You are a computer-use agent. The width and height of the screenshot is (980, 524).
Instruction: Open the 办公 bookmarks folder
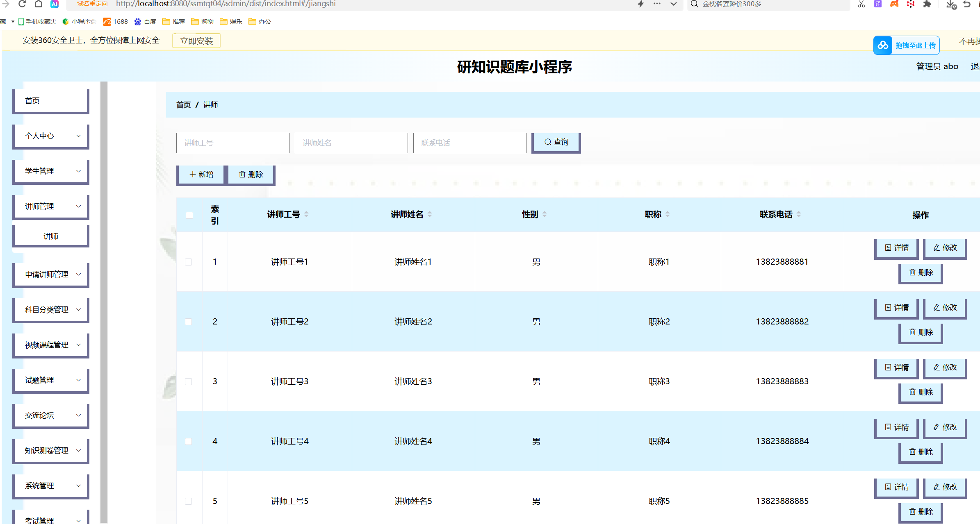click(260, 21)
